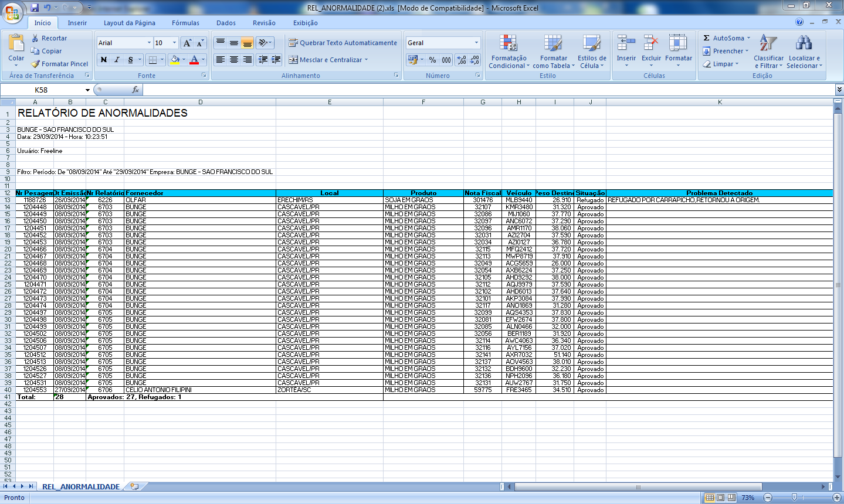This screenshot has width=844, height=504.
Task: Toggle italic formatting
Action: tap(117, 60)
